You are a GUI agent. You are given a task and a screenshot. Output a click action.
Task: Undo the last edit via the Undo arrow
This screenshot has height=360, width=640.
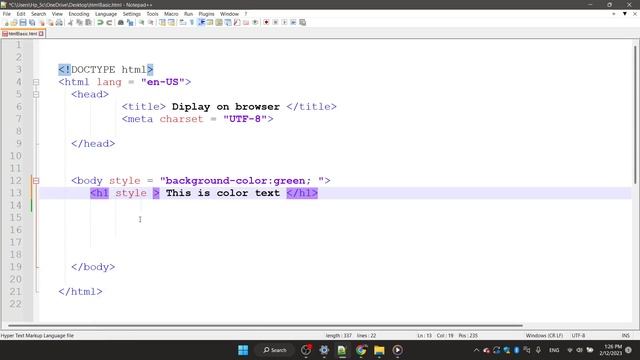tap(100, 22)
